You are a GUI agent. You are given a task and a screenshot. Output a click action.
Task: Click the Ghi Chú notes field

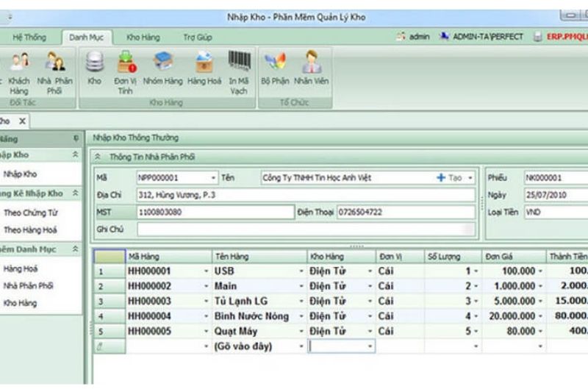pyautogui.click(x=305, y=229)
